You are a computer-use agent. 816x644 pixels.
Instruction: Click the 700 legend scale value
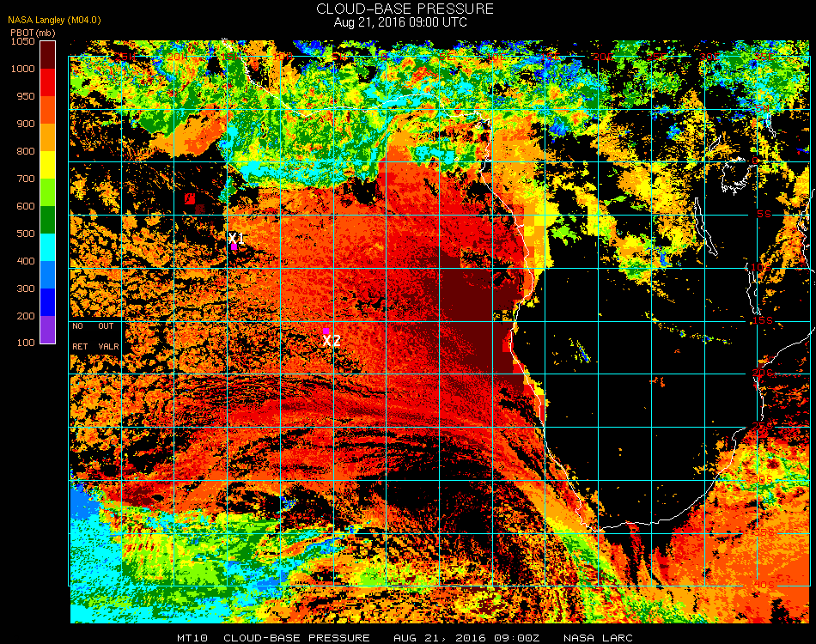[26, 179]
